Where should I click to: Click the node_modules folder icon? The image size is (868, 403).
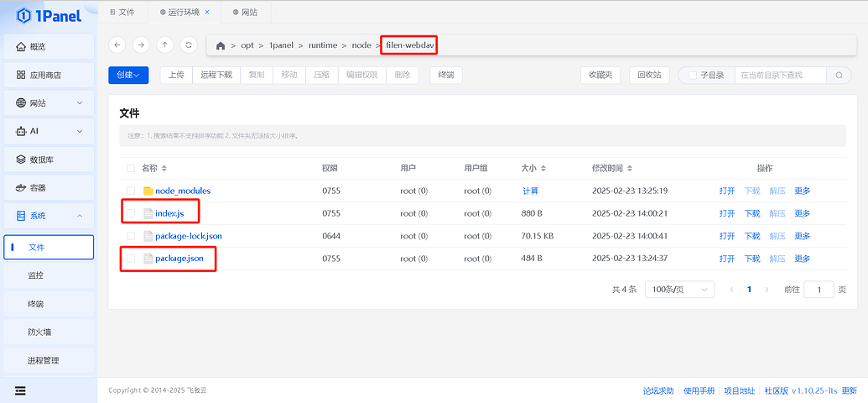point(148,191)
